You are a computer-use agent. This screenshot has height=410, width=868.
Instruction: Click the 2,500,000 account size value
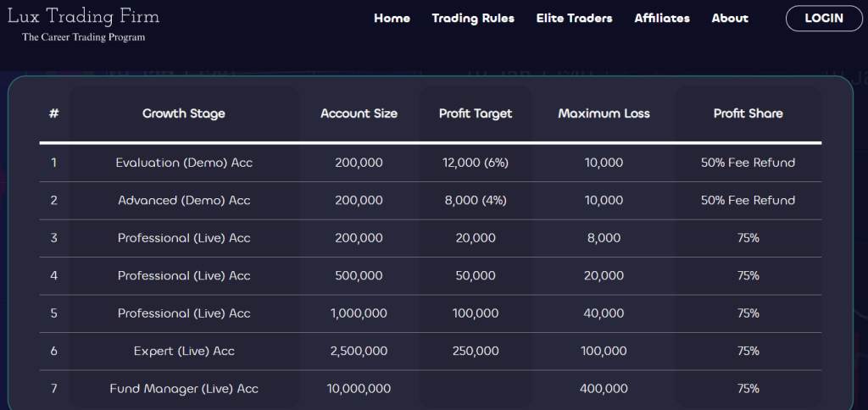tap(359, 351)
